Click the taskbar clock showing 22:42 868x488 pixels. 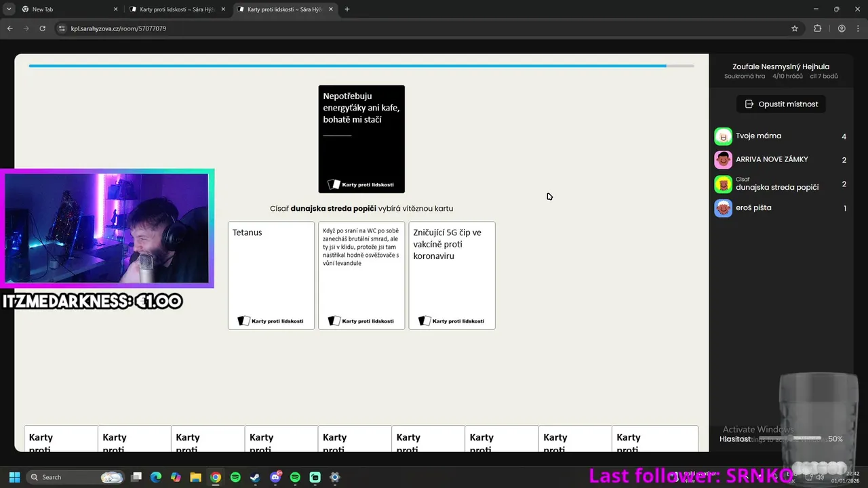point(845,477)
